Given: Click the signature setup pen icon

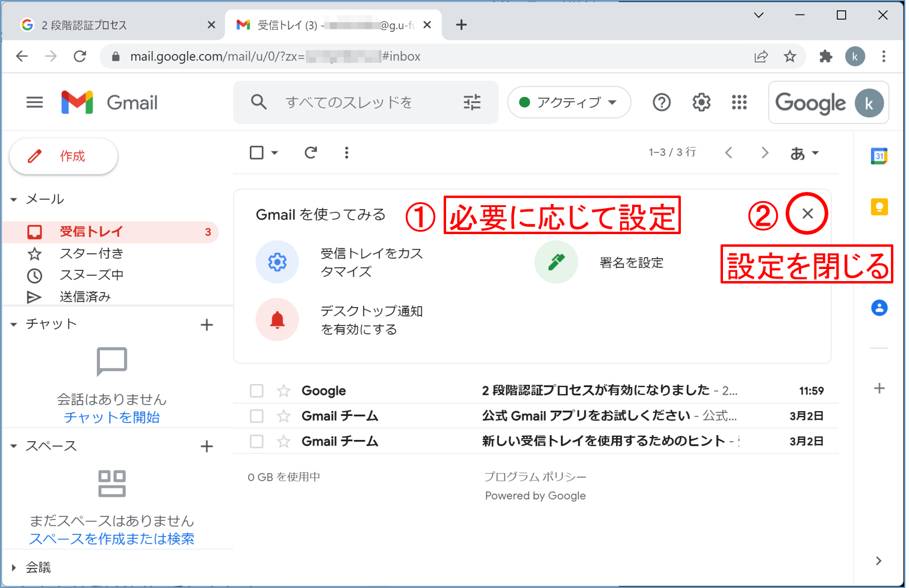Looking at the screenshot, I should click(556, 262).
